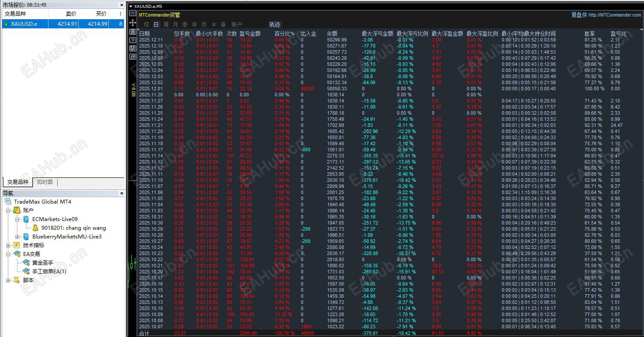This screenshot has width=644, height=337.
Task: Expand the 脚本 tree node
Action: [x=8, y=280]
